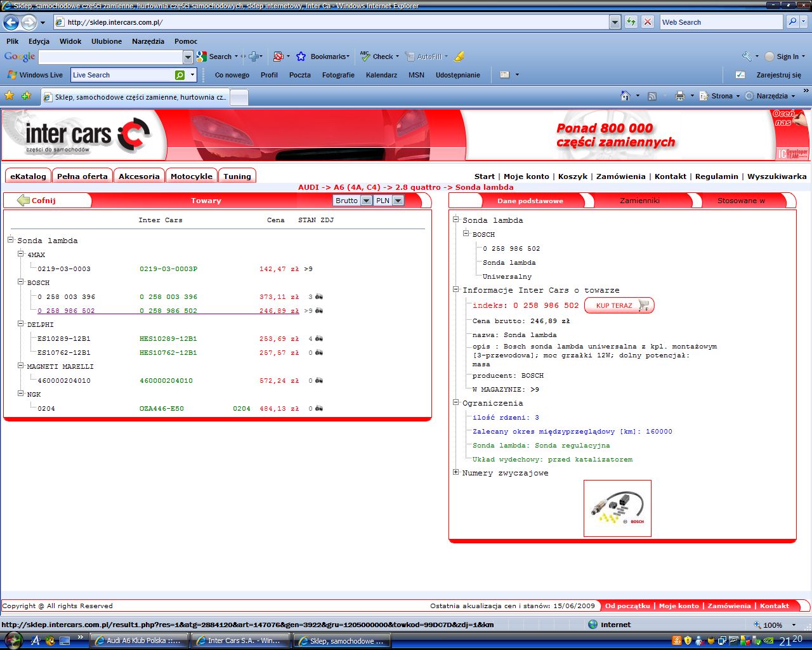Open the Akcesoria tab
Image resolution: width=812 pixels, height=650 pixels.
click(x=139, y=176)
